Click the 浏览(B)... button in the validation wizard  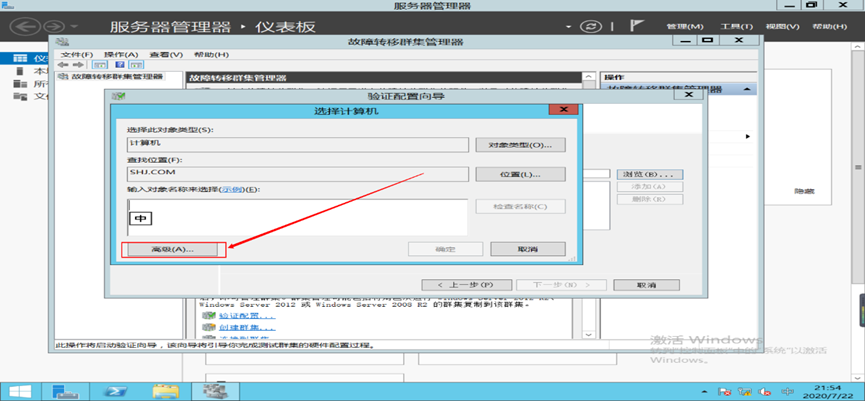(649, 174)
